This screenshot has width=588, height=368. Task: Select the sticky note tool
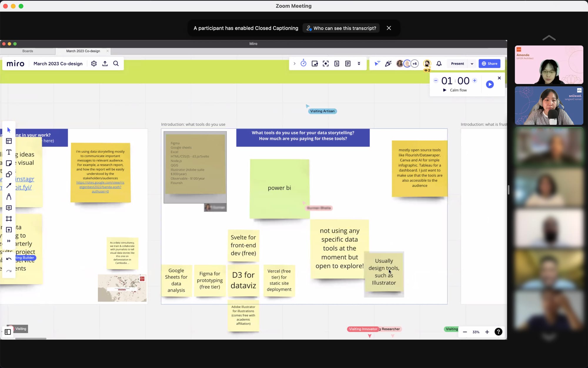(x=9, y=163)
